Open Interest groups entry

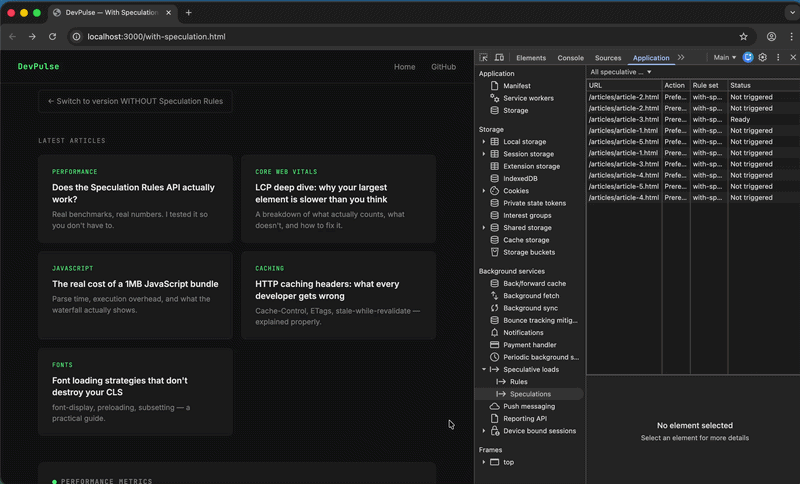click(x=527, y=215)
